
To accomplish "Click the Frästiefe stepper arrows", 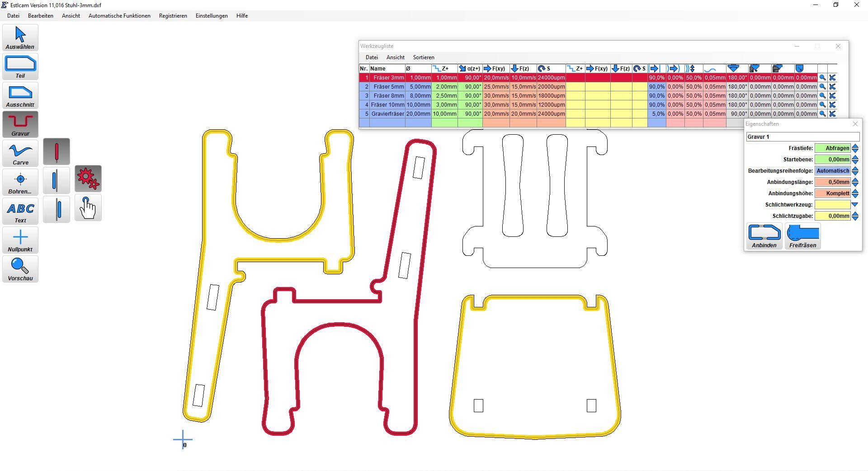I will (854, 148).
